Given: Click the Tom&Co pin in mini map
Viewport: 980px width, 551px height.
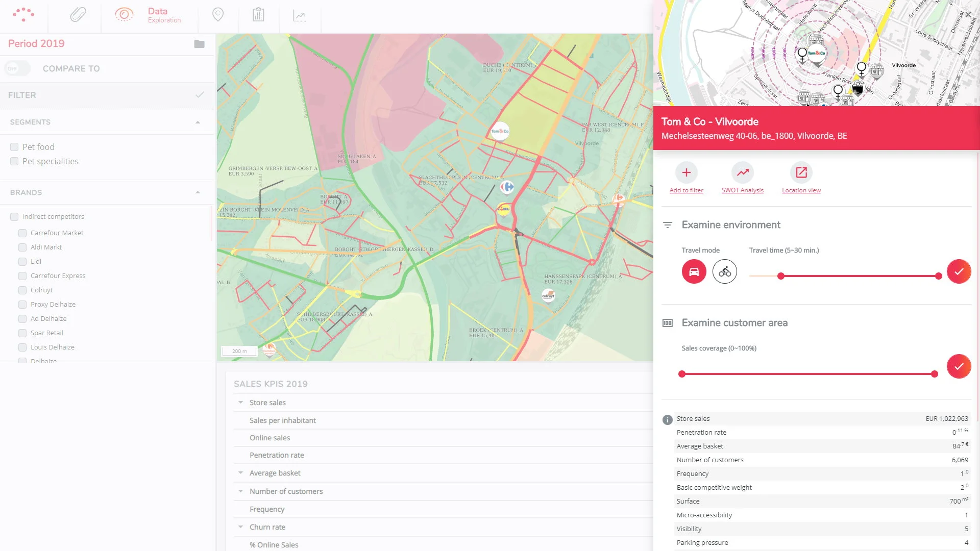Looking at the screenshot, I should click(817, 54).
